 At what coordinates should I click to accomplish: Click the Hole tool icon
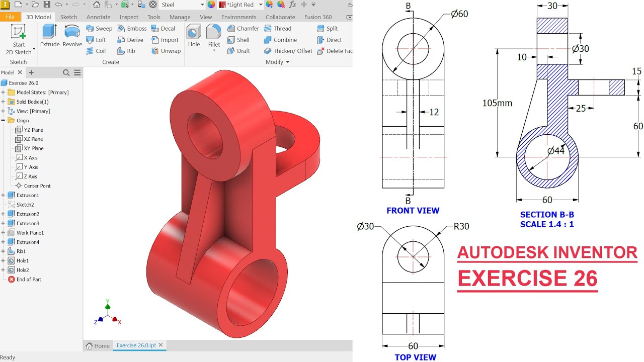(194, 36)
